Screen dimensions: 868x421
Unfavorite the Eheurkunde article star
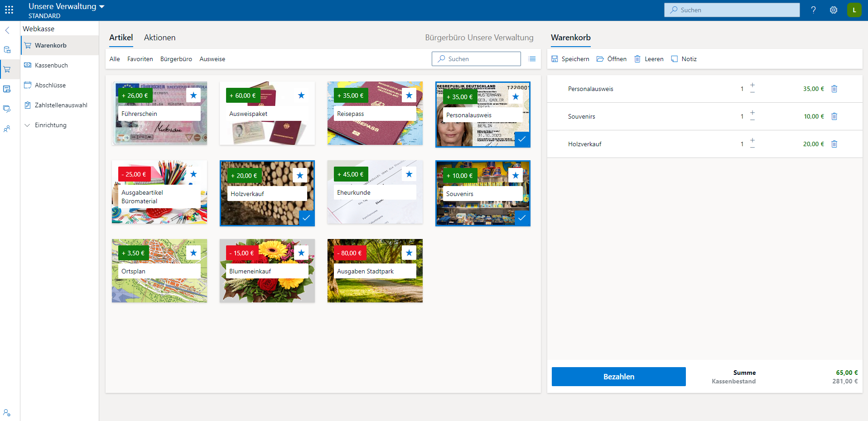pyautogui.click(x=409, y=174)
